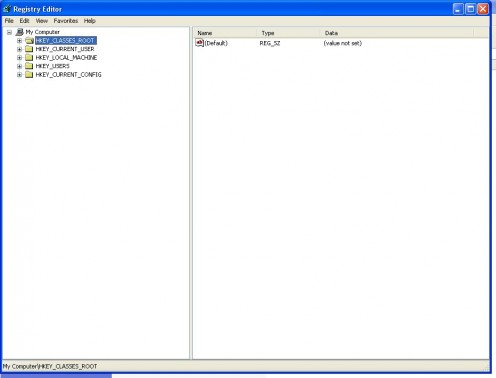Minimize the Registry Editor window
This screenshot has width=496, height=378.
click(458, 9)
